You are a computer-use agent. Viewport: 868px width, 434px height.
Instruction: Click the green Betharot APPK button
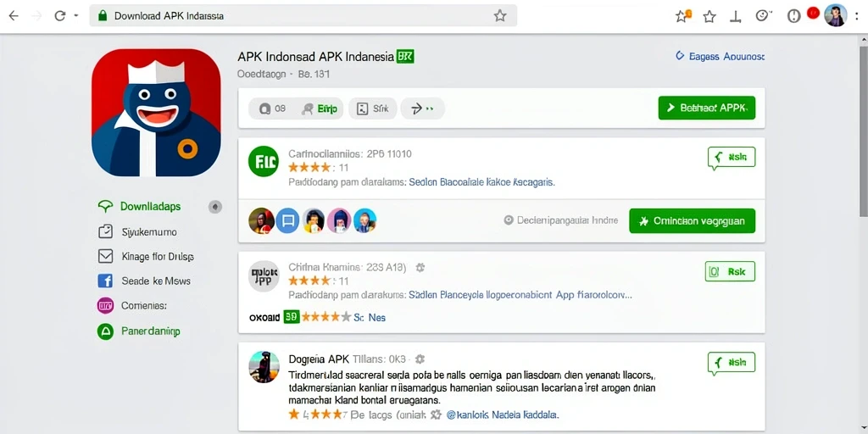point(706,108)
